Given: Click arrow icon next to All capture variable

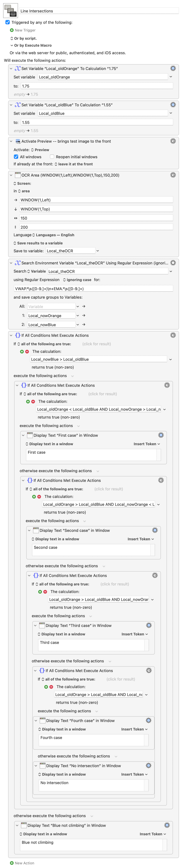Looking at the screenshot, I should tap(83, 306).
